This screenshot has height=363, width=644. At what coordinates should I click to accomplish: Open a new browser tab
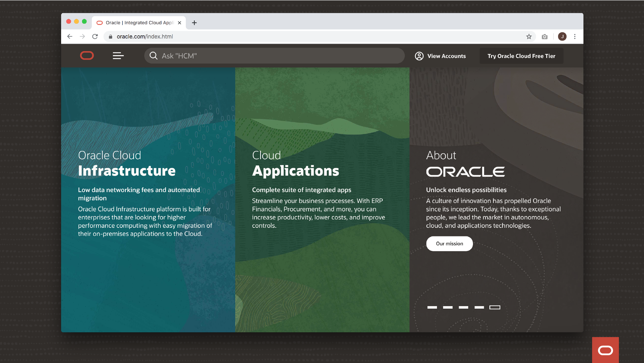tap(194, 23)
